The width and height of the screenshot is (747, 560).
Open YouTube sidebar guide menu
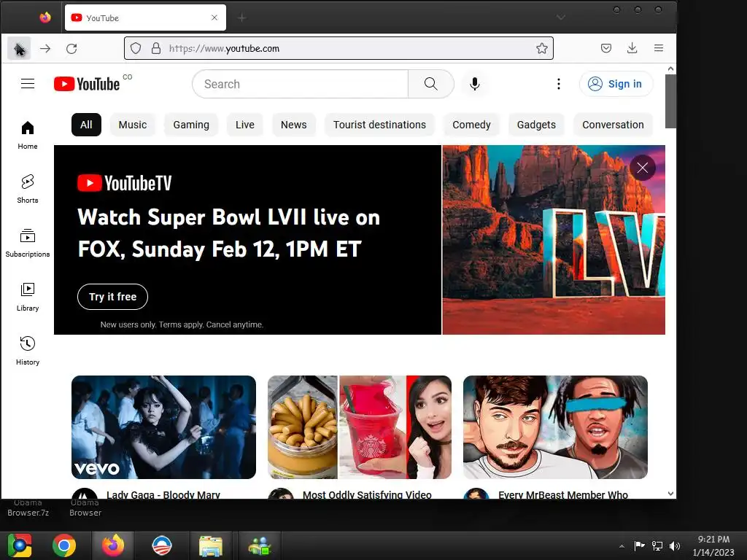tap(28, 84)
